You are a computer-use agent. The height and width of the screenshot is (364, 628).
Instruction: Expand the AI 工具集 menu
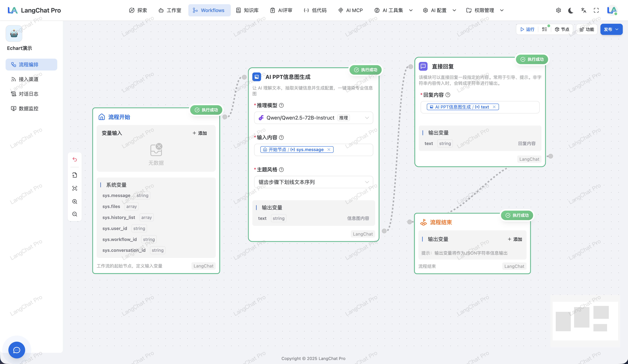(x=393, y=10)
